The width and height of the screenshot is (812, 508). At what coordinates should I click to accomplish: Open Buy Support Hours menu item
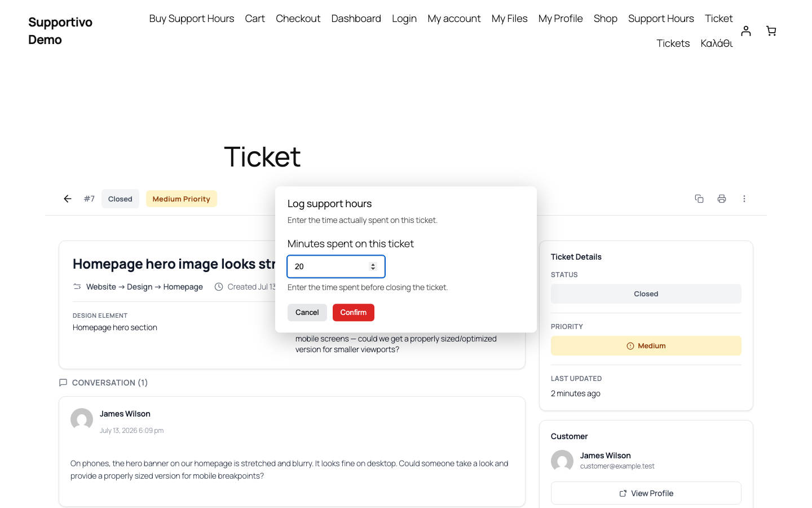coord(192,19)
